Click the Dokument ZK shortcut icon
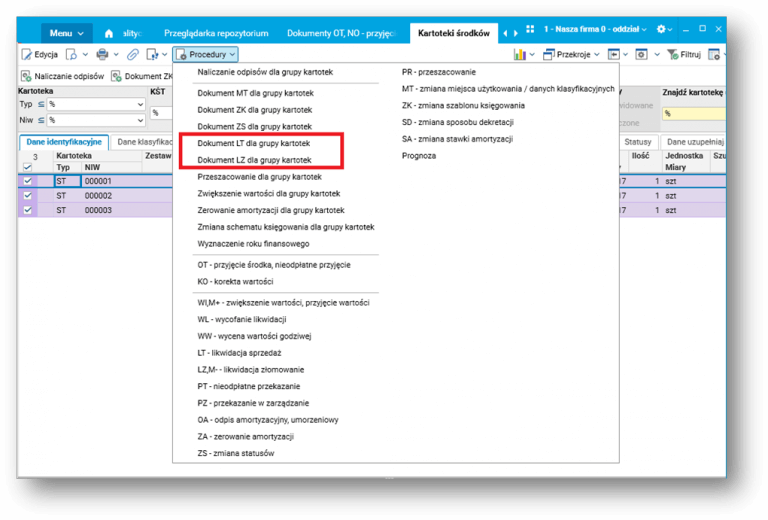768x520 pixels. click(x=116, y=76)
